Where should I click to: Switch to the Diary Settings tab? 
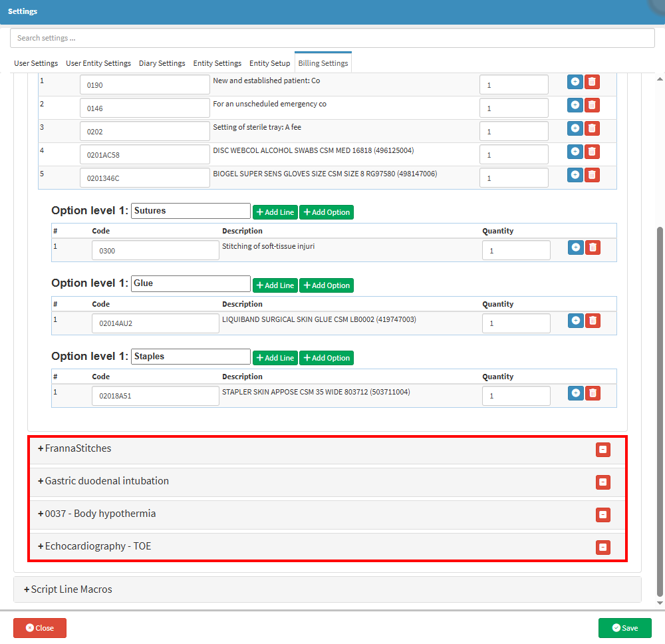pos(162,63)
